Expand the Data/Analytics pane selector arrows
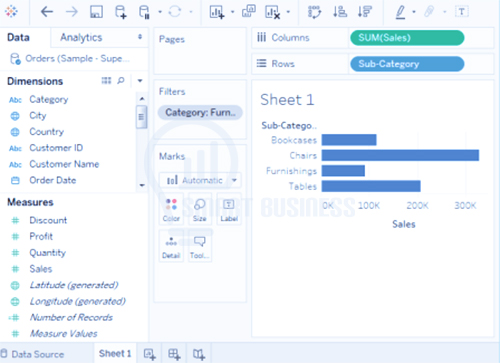 click(x=140, y=37)
